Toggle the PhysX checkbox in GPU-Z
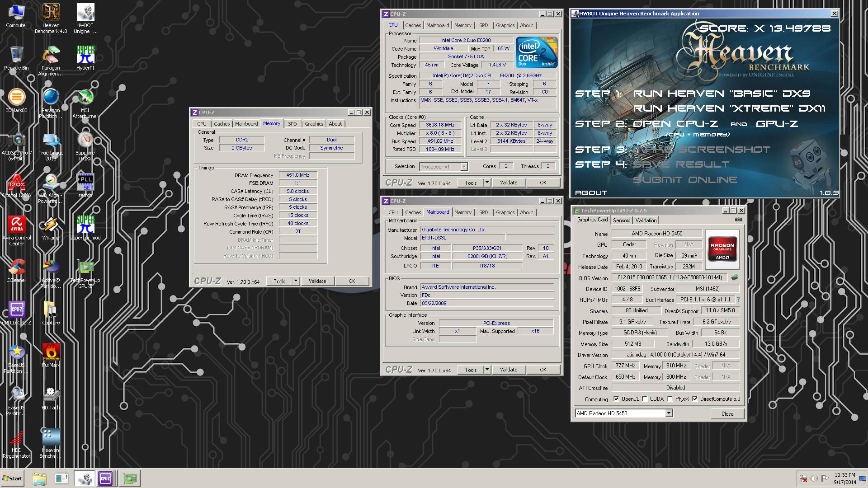The height and width of the screenshot is (488, 868). pyautogui.click(x=670, y=399)
